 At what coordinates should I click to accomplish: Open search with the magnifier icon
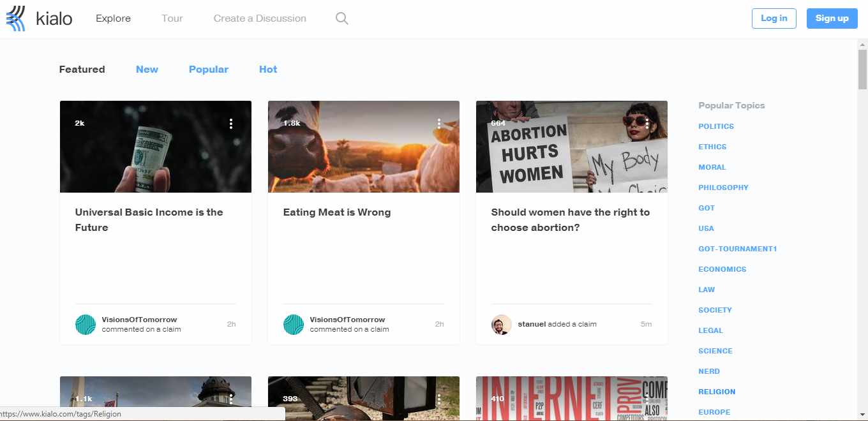pyautogui.click(x=342, y=18)
